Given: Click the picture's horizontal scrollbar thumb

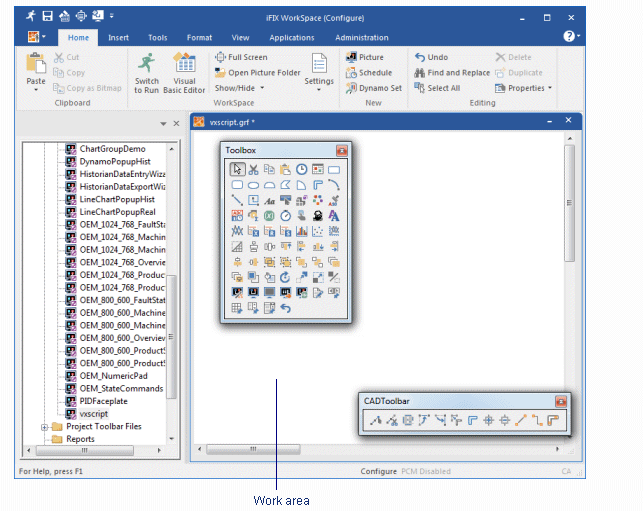Looking at the screenshot, I should click(253, 449).
